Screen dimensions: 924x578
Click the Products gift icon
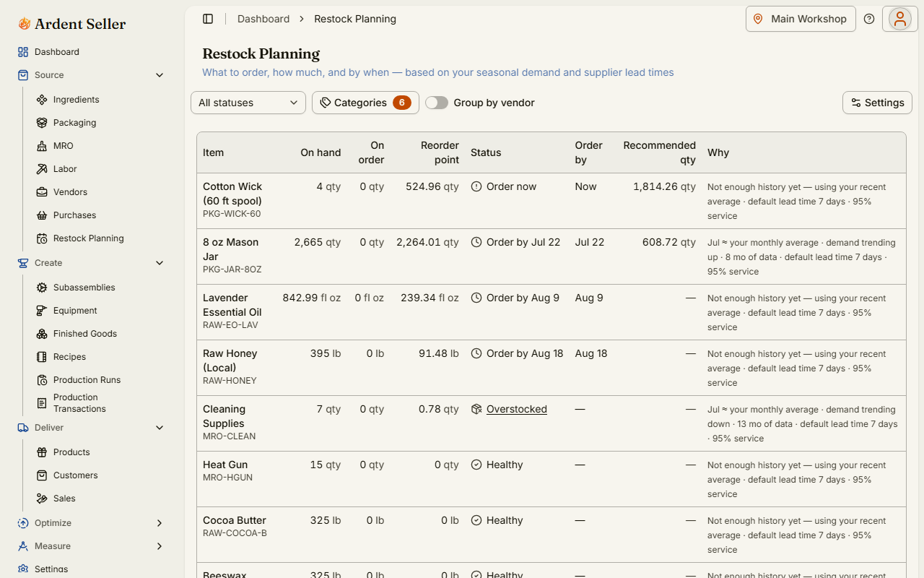pyautogui.click(x=42, y=452)
